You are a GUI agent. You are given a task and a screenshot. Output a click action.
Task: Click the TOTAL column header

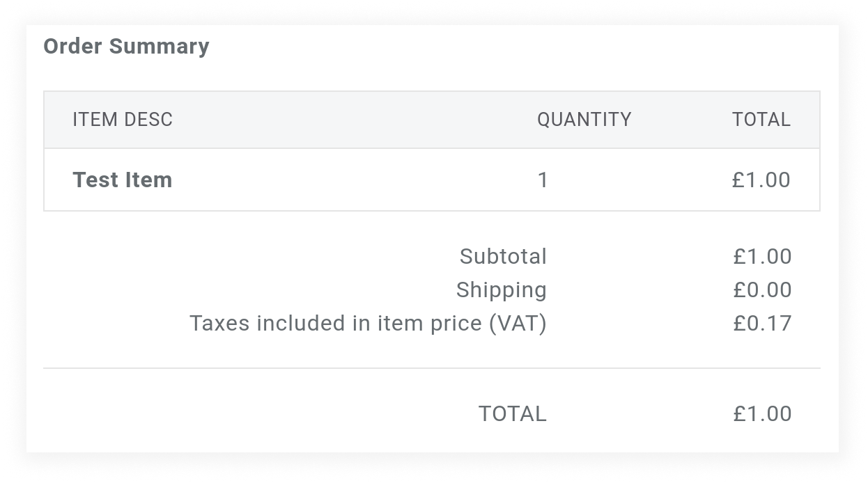[761, 120]
